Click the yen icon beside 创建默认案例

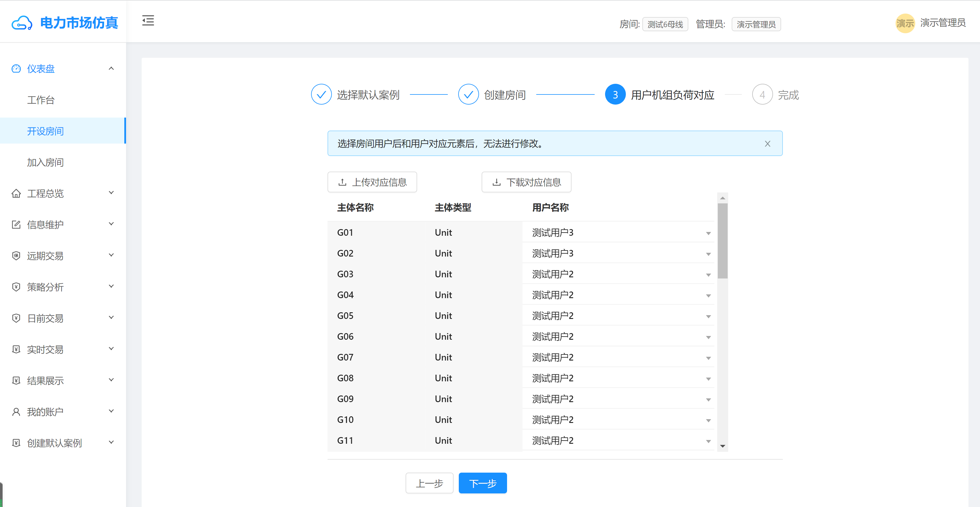16,443
